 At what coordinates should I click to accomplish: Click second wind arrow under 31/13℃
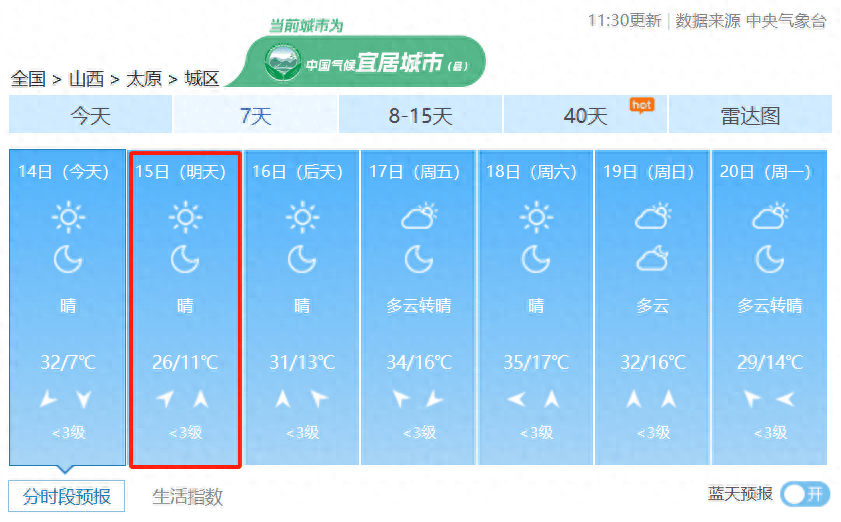coord(320,399)
